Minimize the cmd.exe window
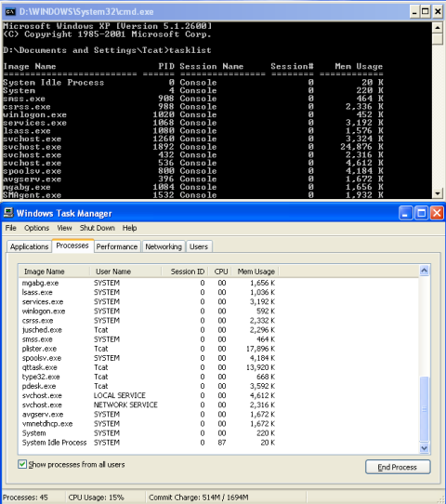The image size is (446, 504). [x=414, y=12]
